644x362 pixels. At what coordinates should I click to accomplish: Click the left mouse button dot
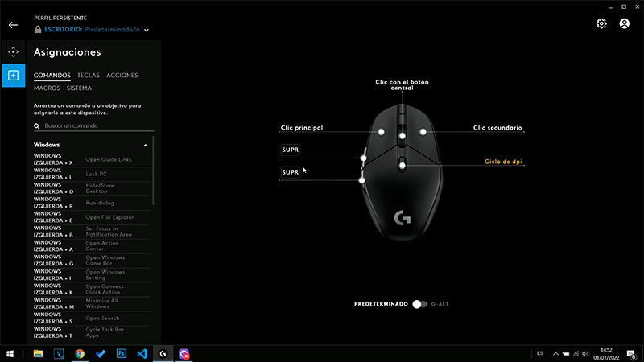(x=381, y=132)
